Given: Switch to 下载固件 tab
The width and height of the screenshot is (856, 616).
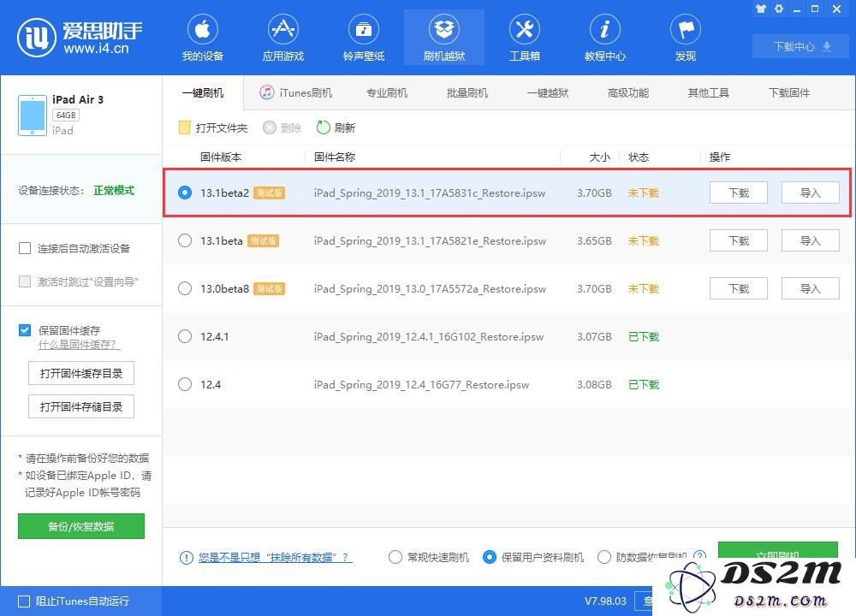Looking at the screenshot, I should click(789, 92).
